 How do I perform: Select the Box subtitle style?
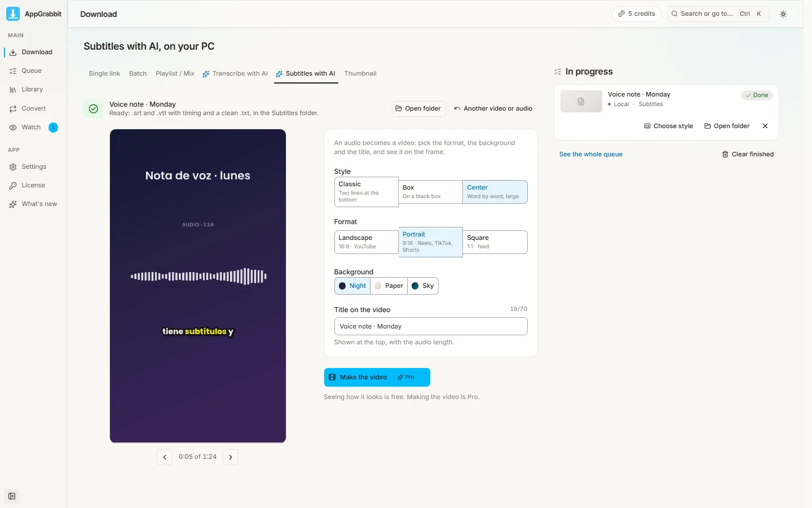[x=430, y=192]
